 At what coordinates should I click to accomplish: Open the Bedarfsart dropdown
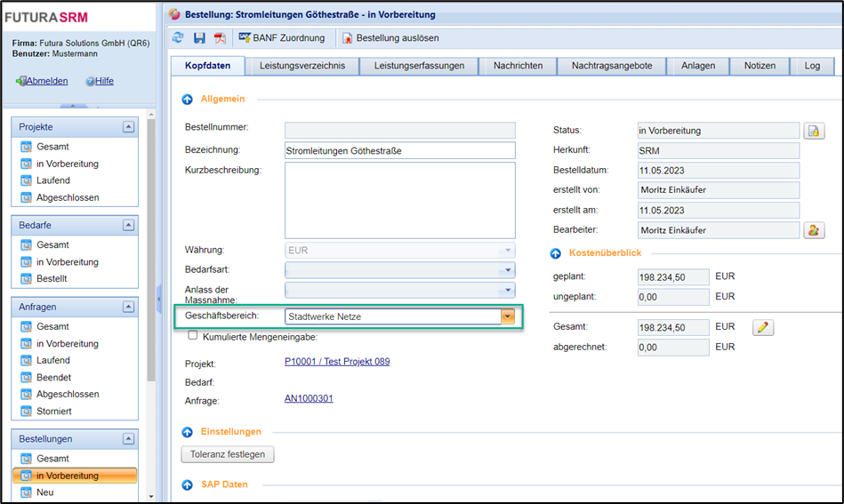pyautogui.click(x=508, y=269)
